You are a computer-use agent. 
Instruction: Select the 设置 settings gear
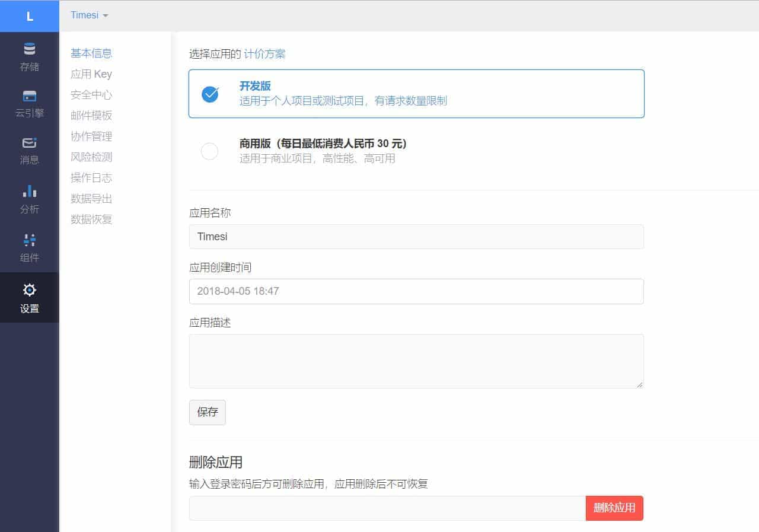coord(30,298)
